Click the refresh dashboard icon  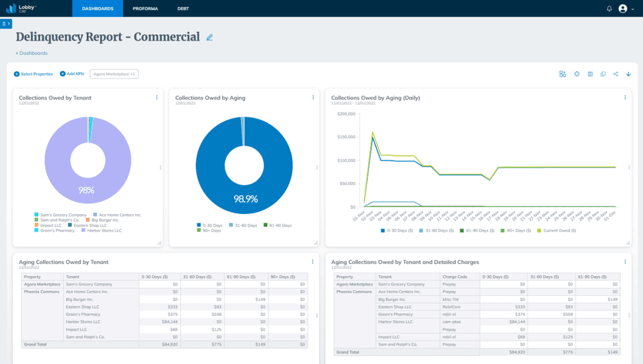pyautogui.click(x=577, y=74)
